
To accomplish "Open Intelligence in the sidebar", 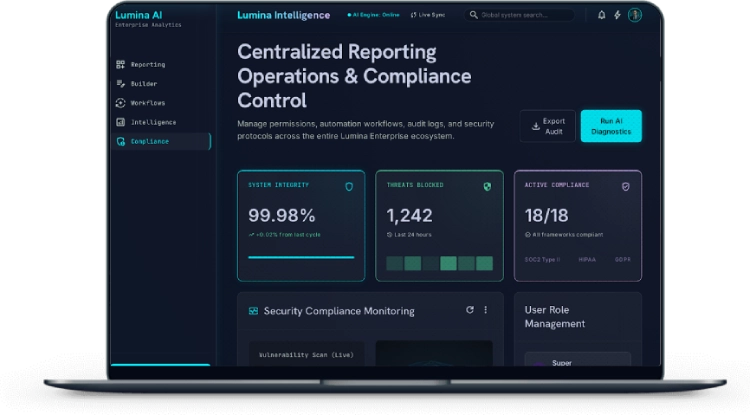I will [x=161, y=122].
